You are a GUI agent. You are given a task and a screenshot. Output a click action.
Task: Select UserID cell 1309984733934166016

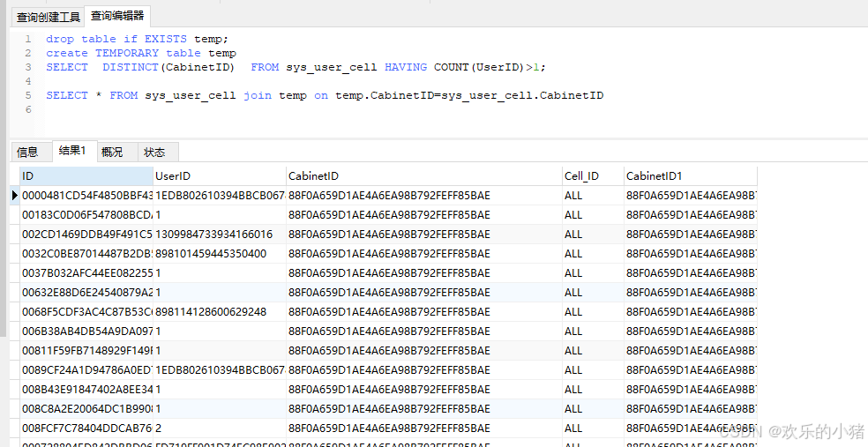pyautogui.click(x=220, y=234)
